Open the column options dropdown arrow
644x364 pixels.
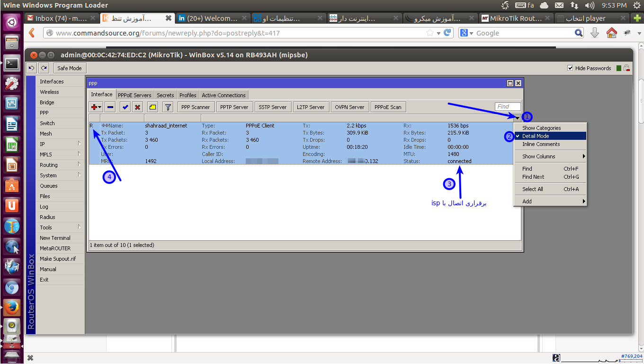pyautogui.click(x=518, y=118)
